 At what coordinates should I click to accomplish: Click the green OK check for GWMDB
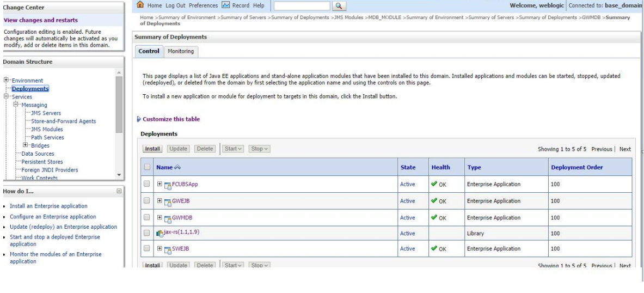point(434,217)
